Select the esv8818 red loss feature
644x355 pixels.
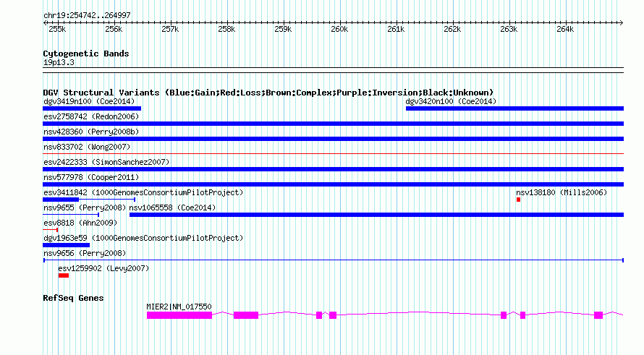(x=50, y=230)
